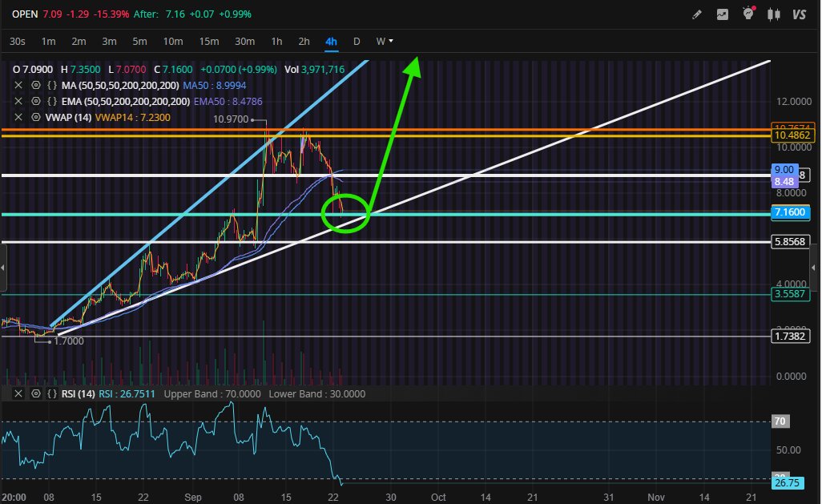Switch to the 30s timeframe

(x=18, y=42)
